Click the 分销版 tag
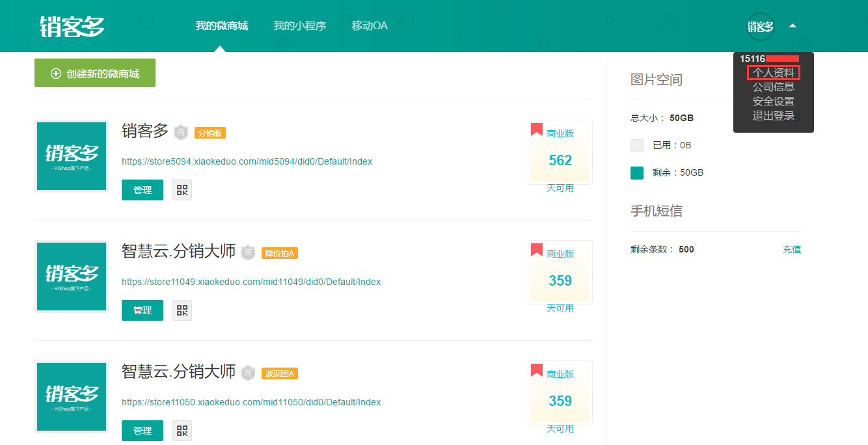 click(x=210, y=133)
